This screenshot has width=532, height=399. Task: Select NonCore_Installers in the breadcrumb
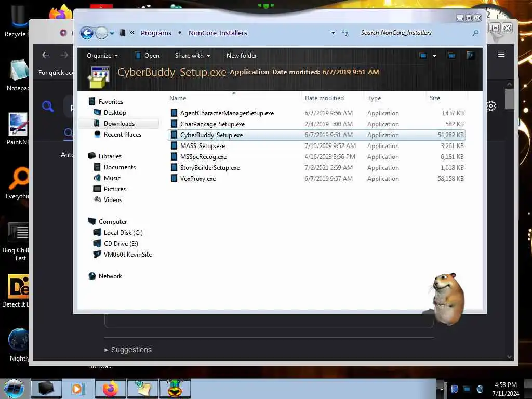pos(218,33)
